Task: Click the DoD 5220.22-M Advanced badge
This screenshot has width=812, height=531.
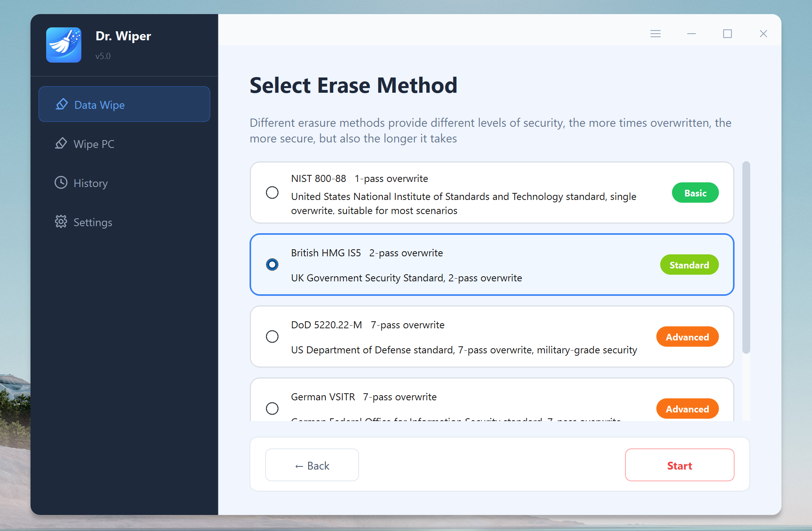Action: click(x=687, y=337)
